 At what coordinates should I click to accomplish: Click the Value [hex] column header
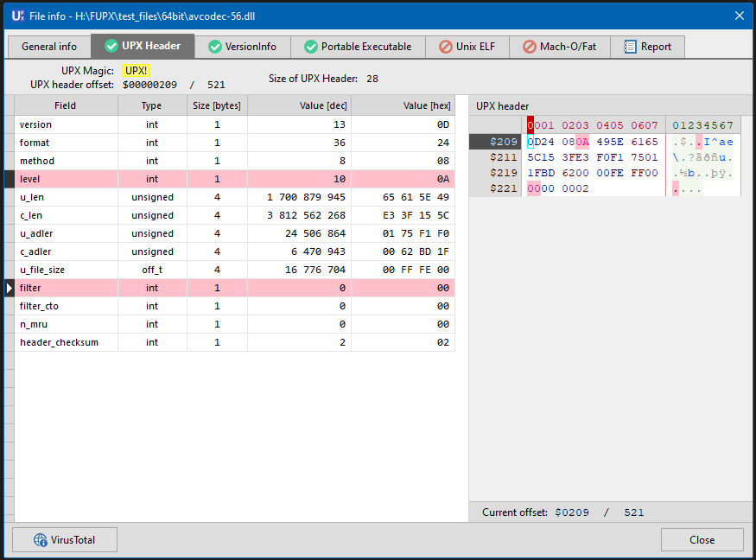click(403, 105)
